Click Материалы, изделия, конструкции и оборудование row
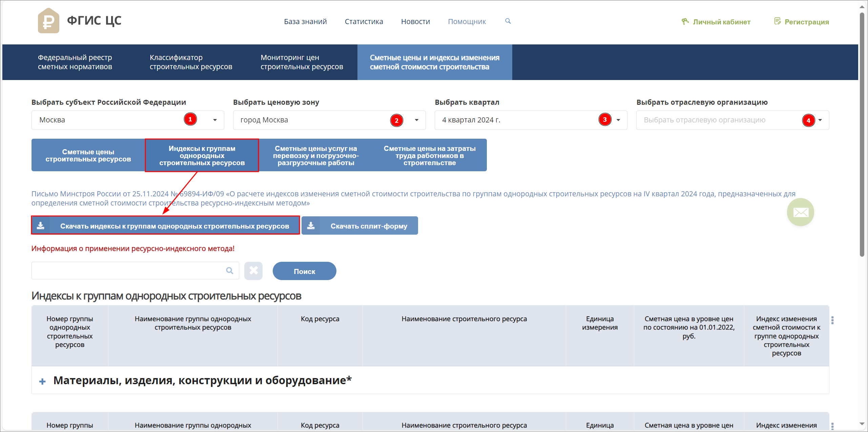This screenshot has width=868, height=432. point(430,380)
